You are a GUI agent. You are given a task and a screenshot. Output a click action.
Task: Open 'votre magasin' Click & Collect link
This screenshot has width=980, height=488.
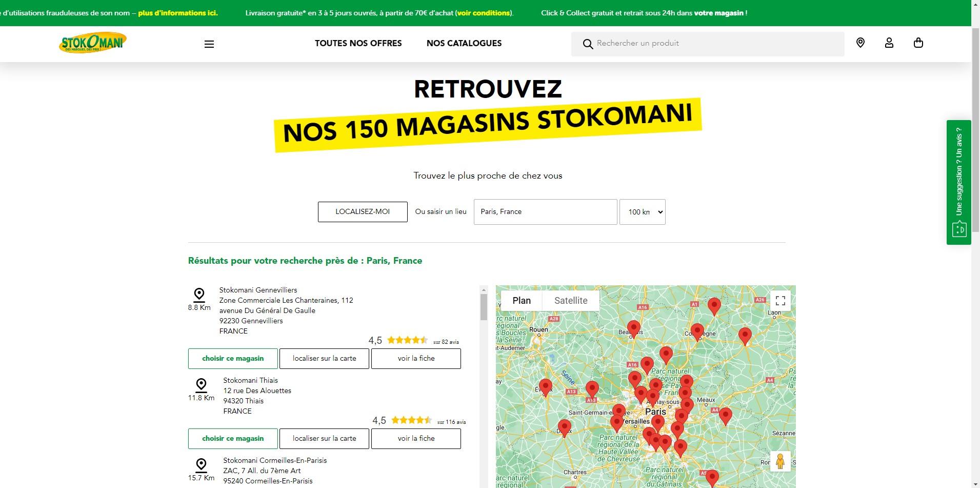pyautogui.click(x=718, y=13)
